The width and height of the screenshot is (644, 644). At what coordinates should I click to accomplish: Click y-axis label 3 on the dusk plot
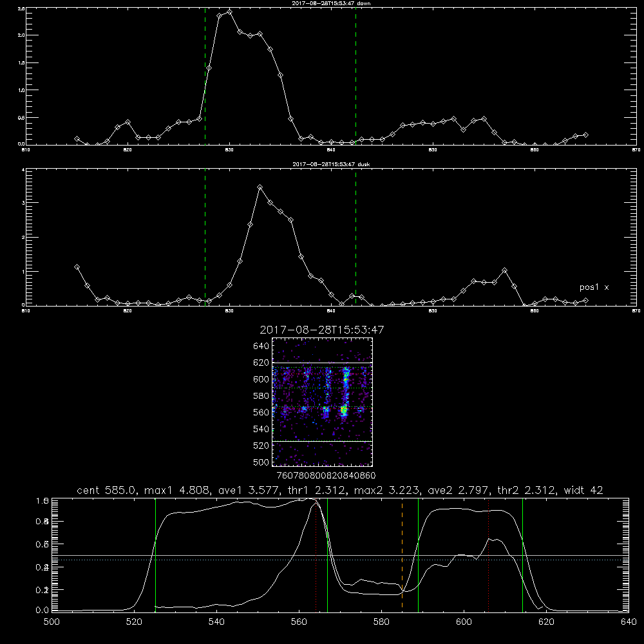(x=23, y=203)
